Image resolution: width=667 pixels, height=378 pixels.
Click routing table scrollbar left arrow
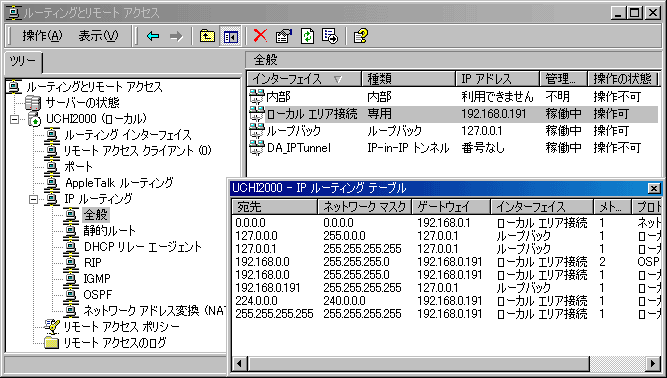point(239,364)
